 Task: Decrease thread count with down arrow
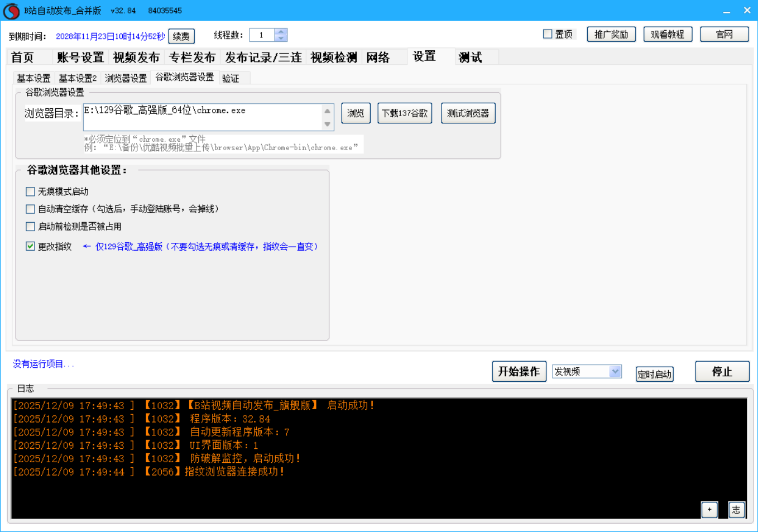[281, 39]
